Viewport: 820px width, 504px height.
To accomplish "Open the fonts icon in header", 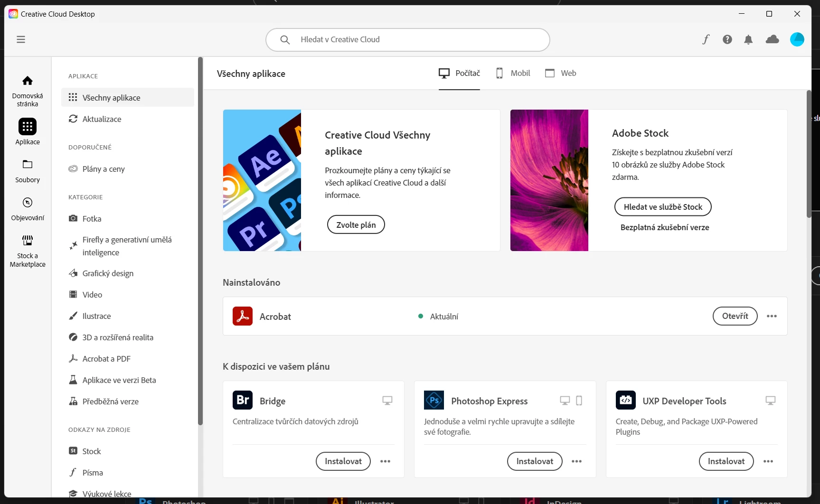I will point(706,39).
